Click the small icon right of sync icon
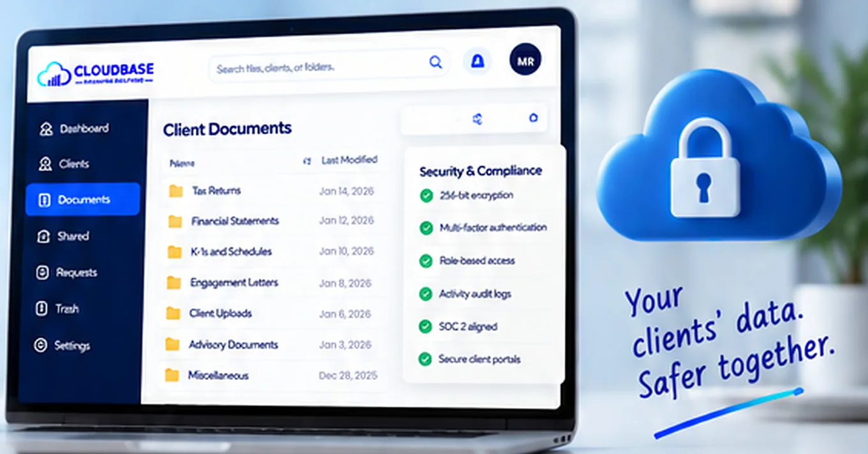This screenshot has height=454, width=868. point(534,118)
